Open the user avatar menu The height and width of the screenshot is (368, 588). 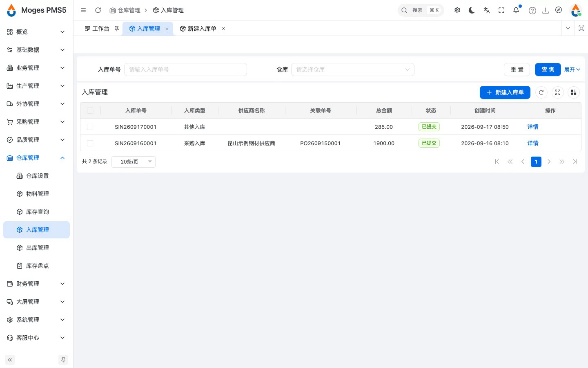pos(576,10)
